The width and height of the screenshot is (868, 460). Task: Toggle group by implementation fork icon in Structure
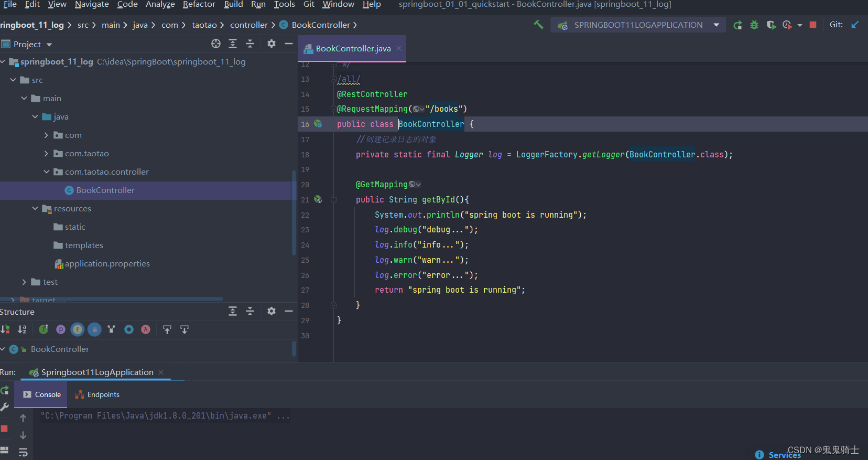(x=111, y=329)
